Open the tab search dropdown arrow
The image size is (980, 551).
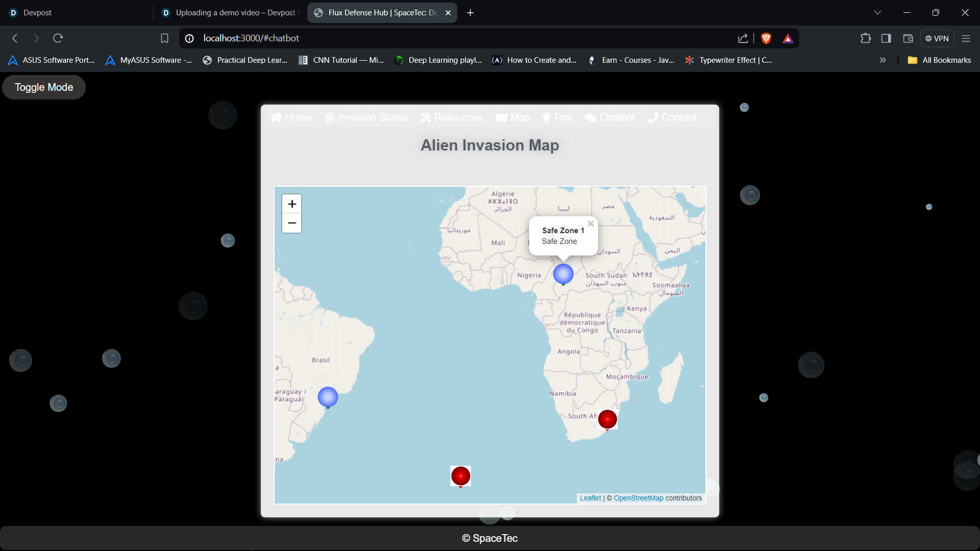[877, 13]
